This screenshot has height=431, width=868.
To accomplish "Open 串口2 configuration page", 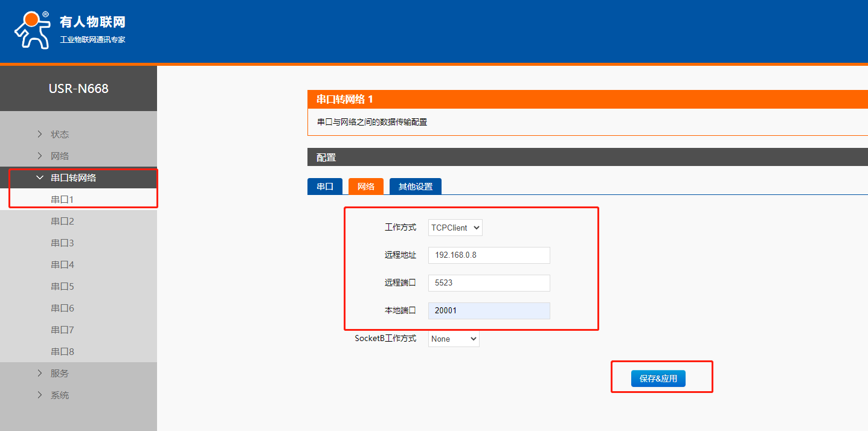I will (62, 221).
